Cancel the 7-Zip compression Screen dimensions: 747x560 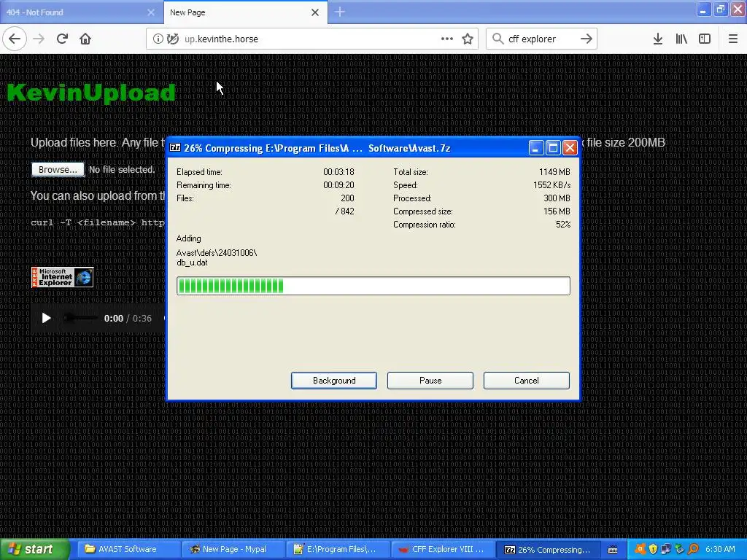click(x=527, y=381)
